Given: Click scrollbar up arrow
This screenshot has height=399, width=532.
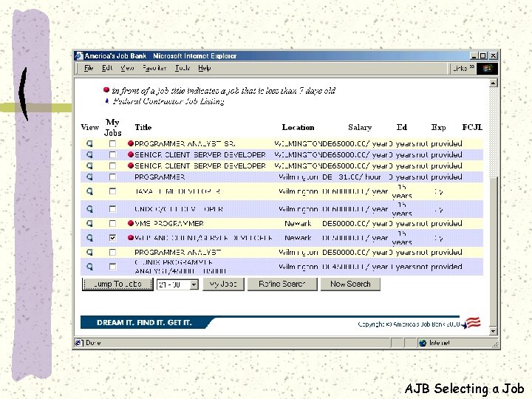Looking at the screenshot, I should point(494,83).
